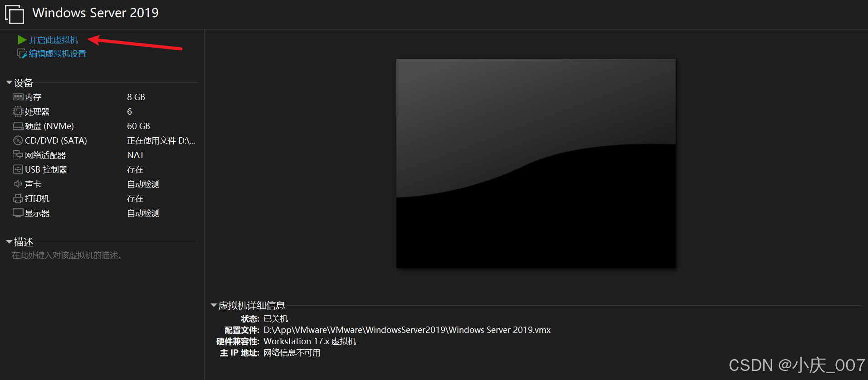Open 编辑虚拟机设置 link
Viewport: 868px width, 380px height.
pyautogui.click(x=58, y=54)
